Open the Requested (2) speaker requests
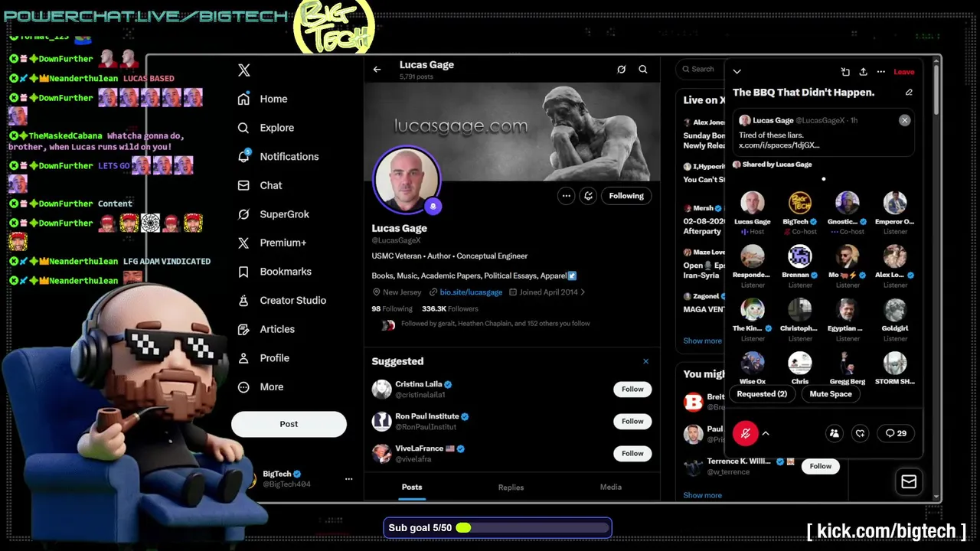The width and height of the screenshot is (980, 551). (x=762, y=394)
